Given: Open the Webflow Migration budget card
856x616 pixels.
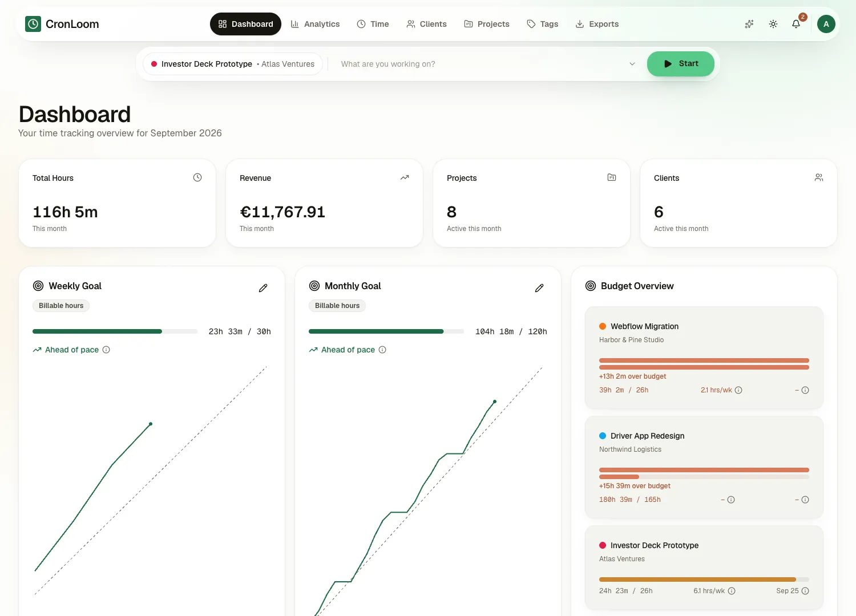Looking at the screenshot, I should pyautogui.click(x=704, y=358).
